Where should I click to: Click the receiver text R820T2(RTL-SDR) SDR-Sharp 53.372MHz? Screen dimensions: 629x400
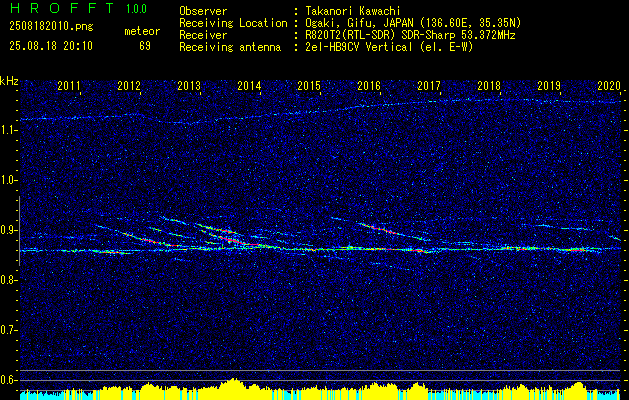click(x=410, y=35)
